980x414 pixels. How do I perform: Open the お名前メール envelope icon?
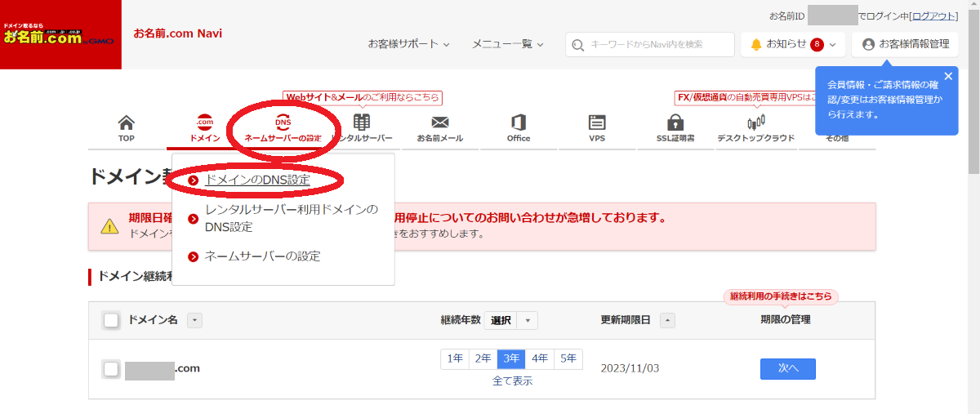pyautogui.click(x=439, y=123)
